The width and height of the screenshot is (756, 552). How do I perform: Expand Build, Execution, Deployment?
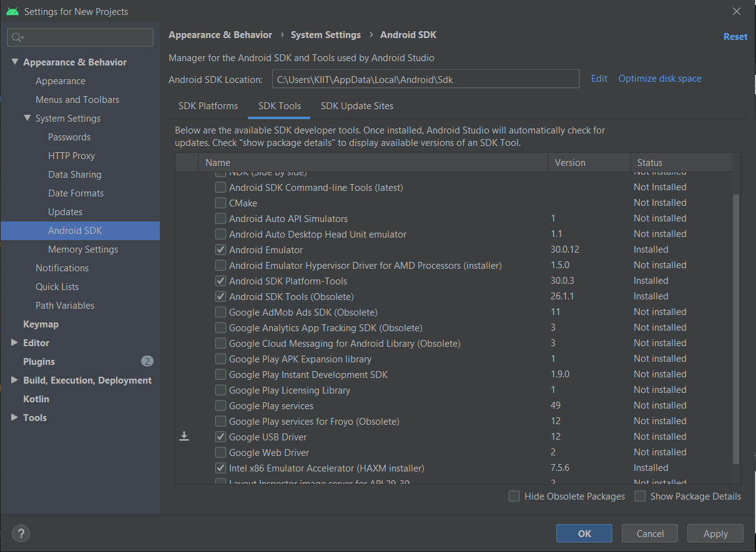(x=14, y=380)
